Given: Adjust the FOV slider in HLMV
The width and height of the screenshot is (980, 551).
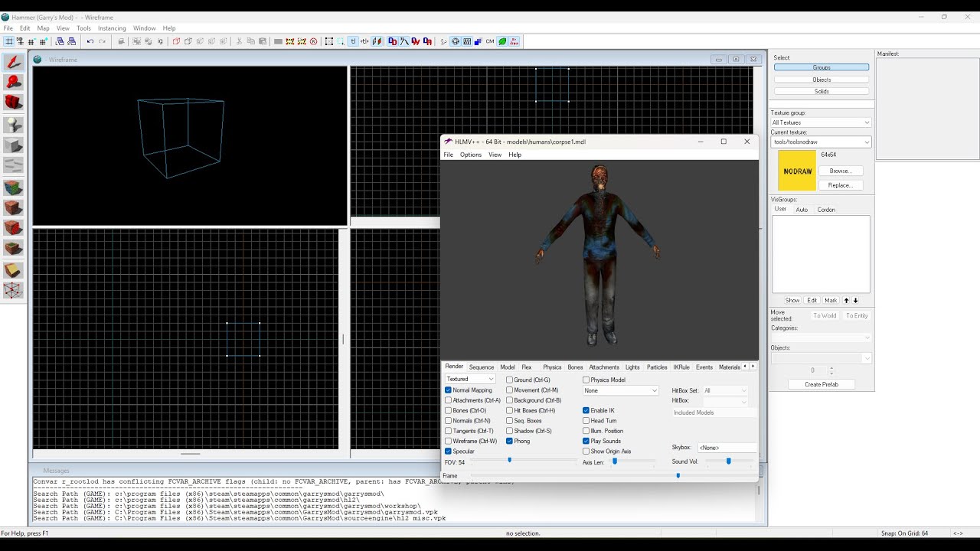Looking at the screenshot, I should [510, 460].
